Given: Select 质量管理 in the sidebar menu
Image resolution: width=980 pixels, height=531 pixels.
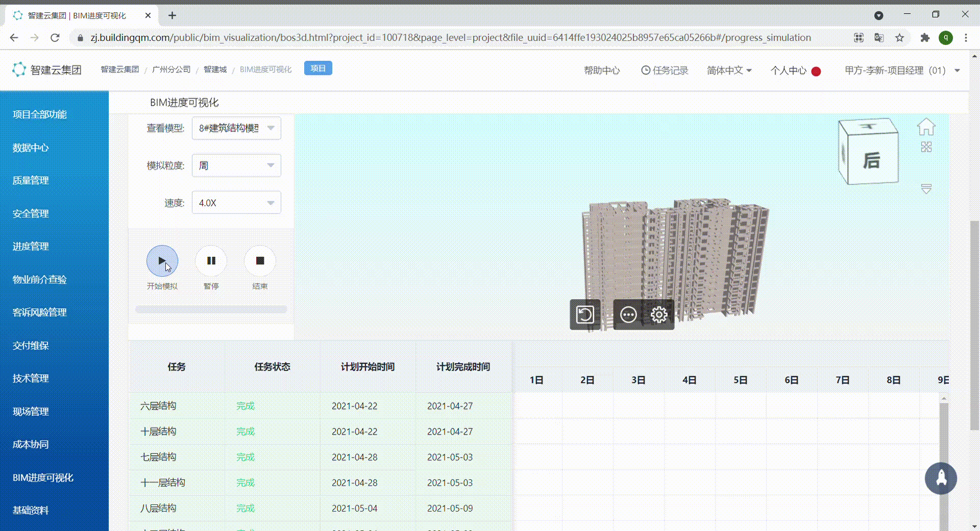Looking at the screenshot, I should point(31,180).
